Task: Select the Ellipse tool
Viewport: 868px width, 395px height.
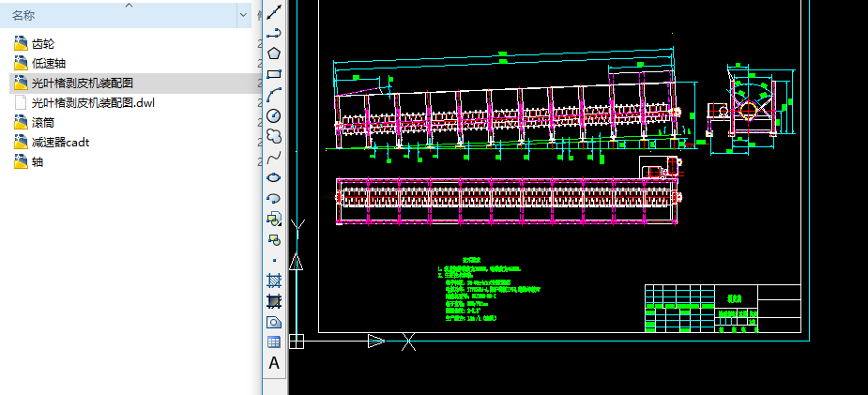Action: pos(274,177)
